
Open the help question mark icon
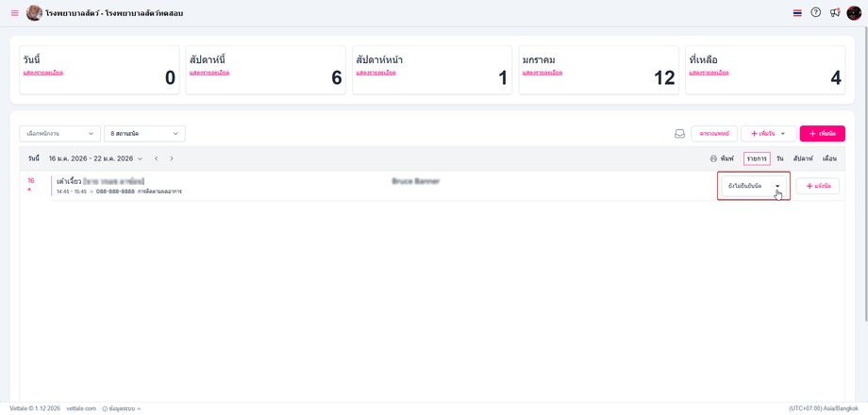click(815, 12)
